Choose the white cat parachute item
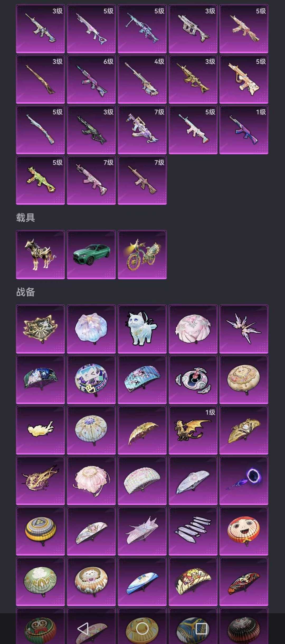The image size is (285, 644). coord(142,329)
